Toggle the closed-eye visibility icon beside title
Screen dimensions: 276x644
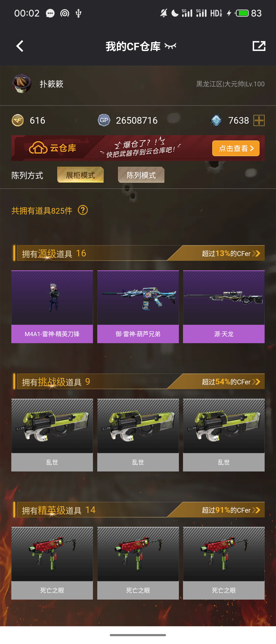170,46
